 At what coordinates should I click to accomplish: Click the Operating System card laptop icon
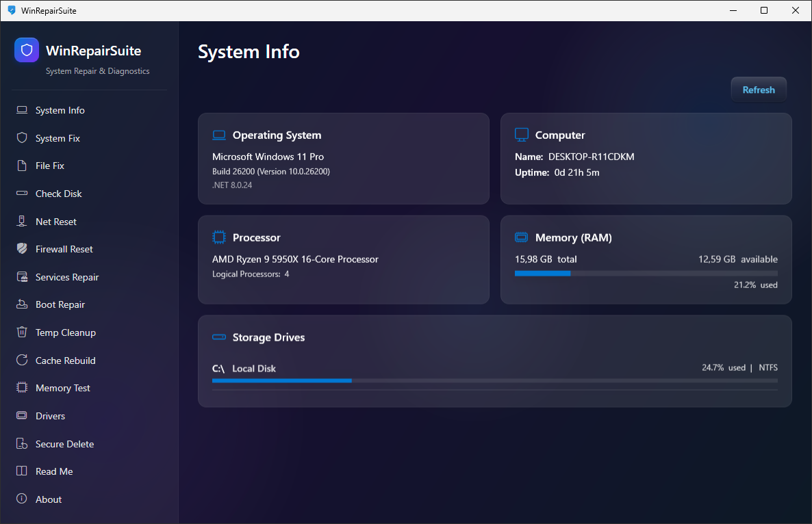(x=219, y=135)
